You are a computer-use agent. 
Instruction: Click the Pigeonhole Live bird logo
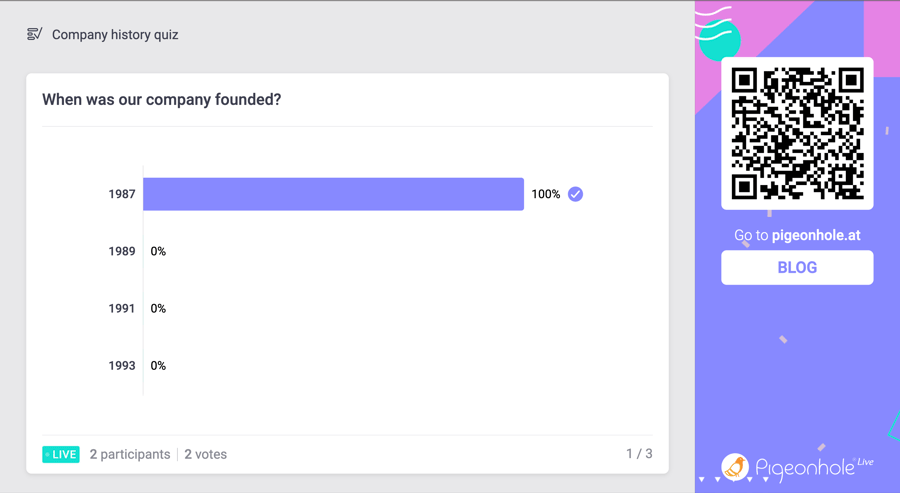(x=735, y=467)
